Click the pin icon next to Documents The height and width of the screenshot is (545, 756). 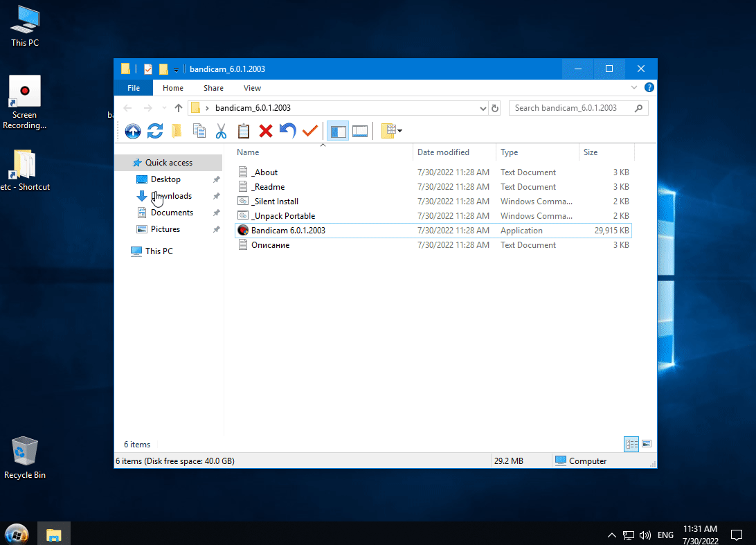pos(217,213)
